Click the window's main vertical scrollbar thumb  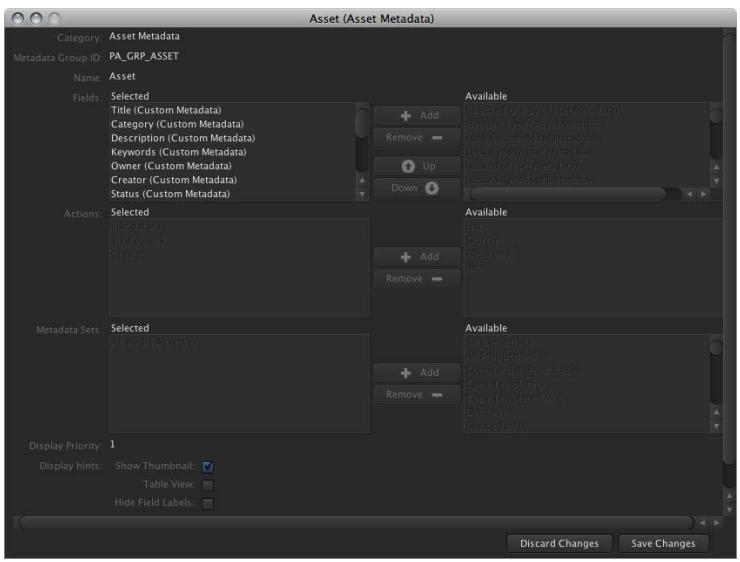(729, 250)
